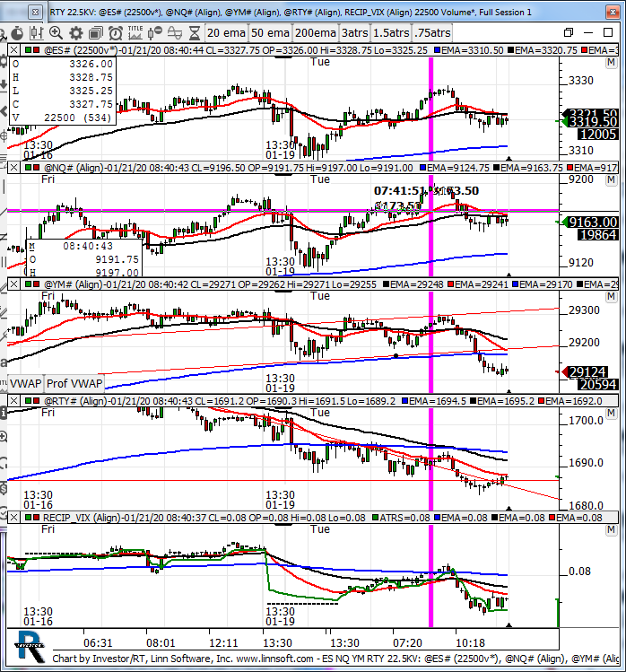Close the @RTY# pane with its X

tap(13, 401)
